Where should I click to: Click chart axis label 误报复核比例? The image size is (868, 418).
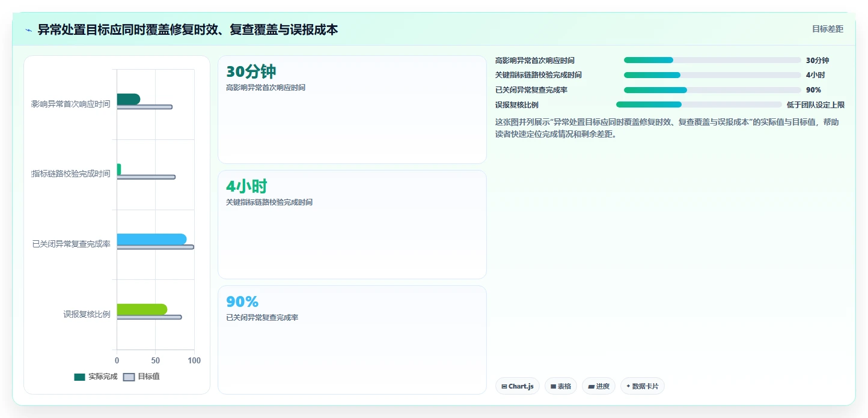(87, 314)
